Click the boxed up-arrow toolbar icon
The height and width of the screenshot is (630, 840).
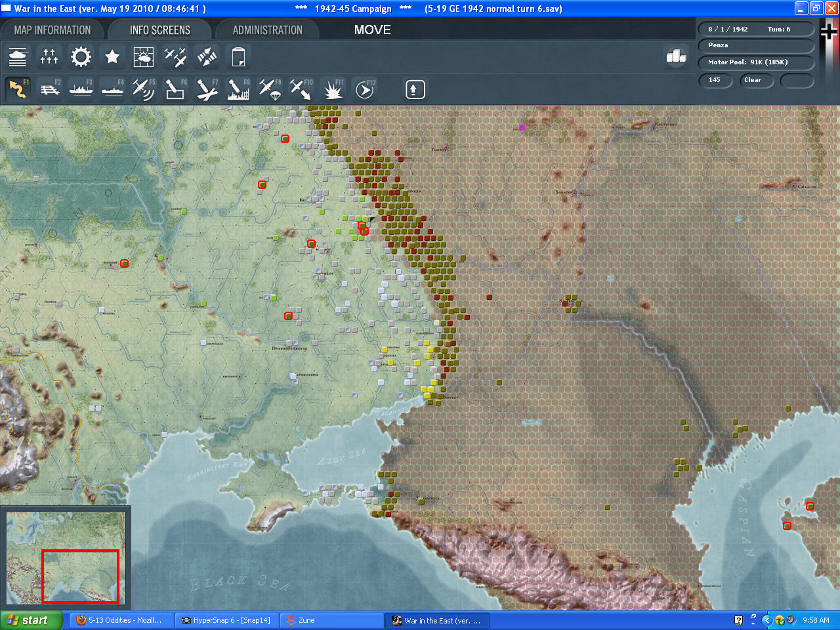pos(415,89)
